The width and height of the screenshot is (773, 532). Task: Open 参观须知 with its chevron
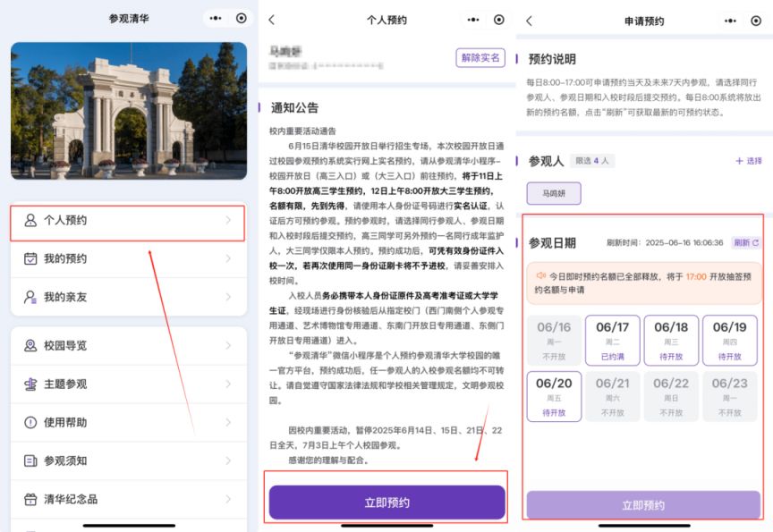[x=228, y=460]
